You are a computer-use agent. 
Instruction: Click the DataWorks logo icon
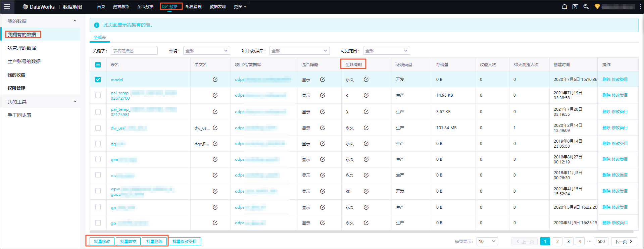[25, 7]
